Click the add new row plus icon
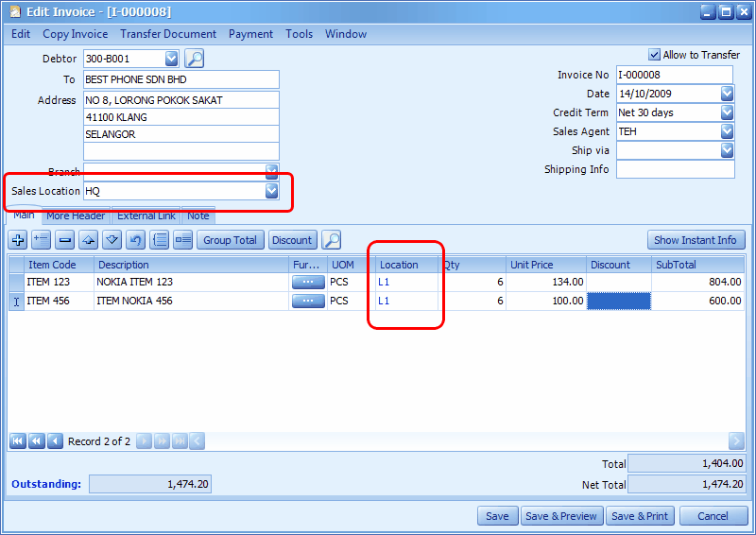The height and width of the screenshot is (535, 756). coord(18,240)
